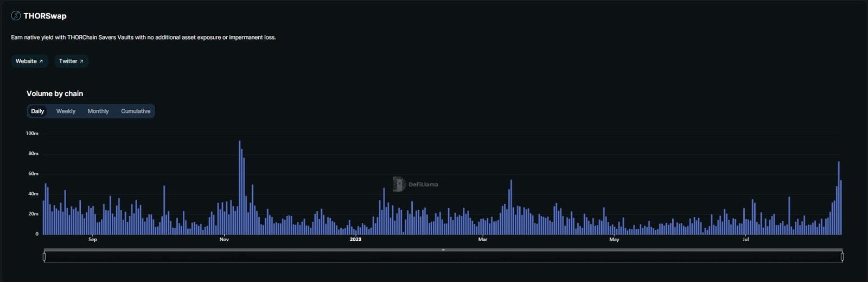
Task: Click the late-July peak bar at chart end
Action: point(839,198)
